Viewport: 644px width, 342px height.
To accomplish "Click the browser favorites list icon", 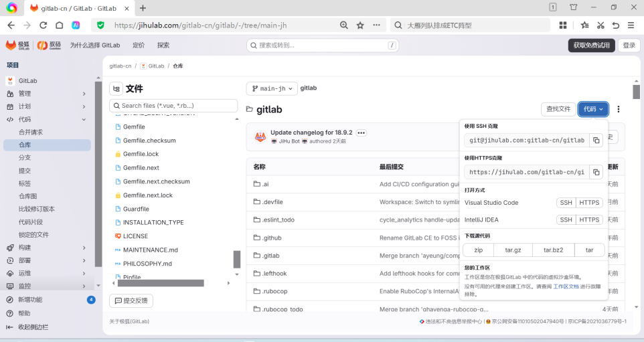I will point(585,25).
